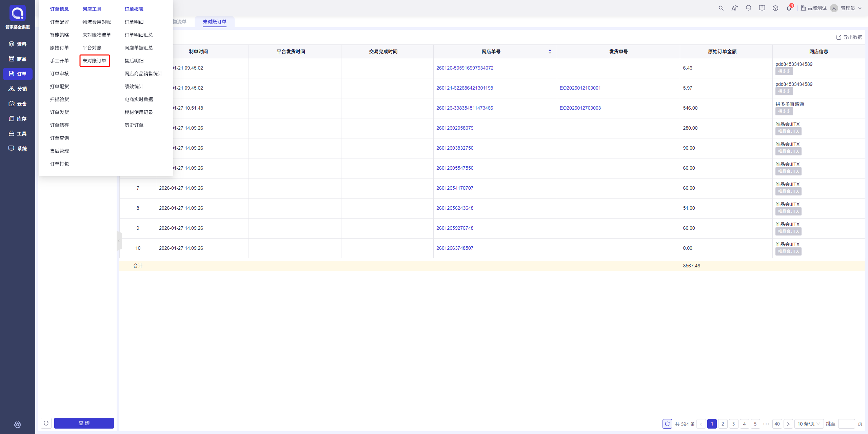Viewport: 868px width, 434px height.
Task: Open 订单配置 menu item
Action: click(x=59, y=22)
